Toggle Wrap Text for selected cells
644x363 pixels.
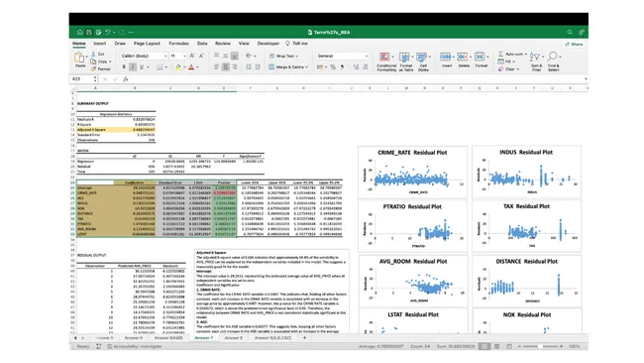coord(283,56)
